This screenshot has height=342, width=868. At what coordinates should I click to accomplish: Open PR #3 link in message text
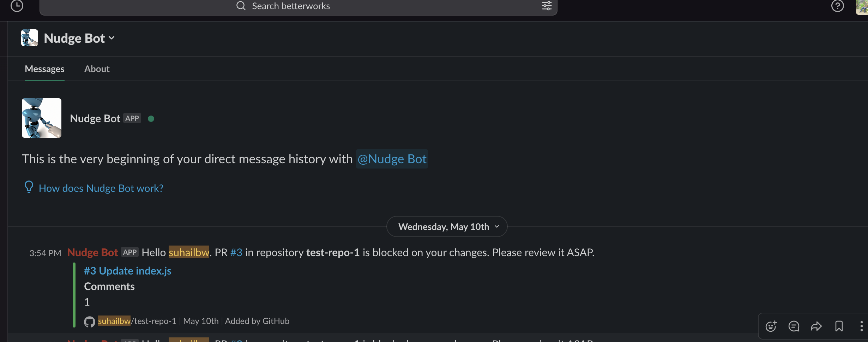click(x=236, y=252)
